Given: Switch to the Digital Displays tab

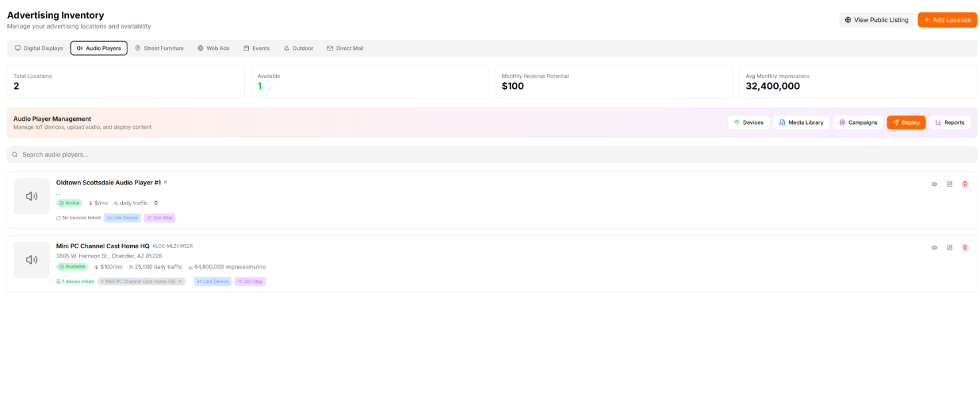Looking at the screenshot, I should [x=39, y=48].
